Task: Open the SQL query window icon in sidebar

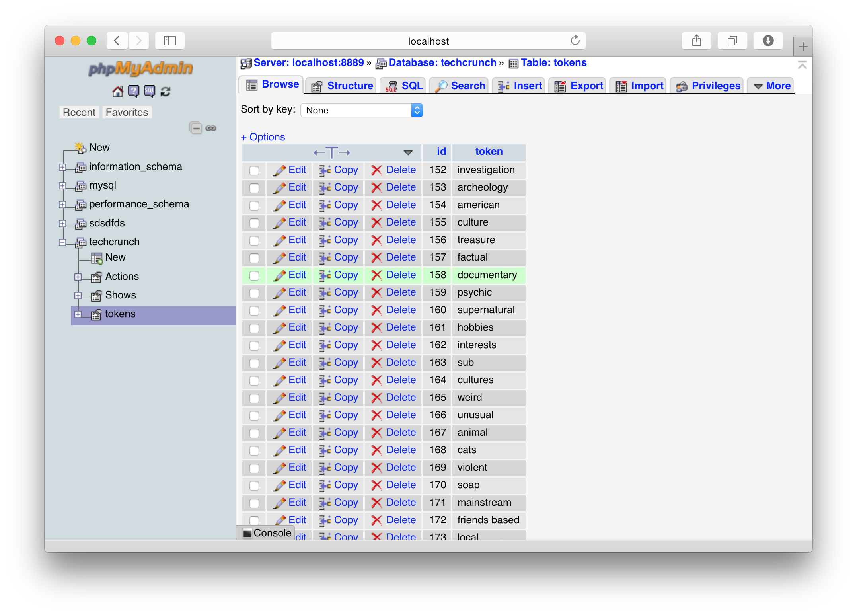Action: pos(149,92)
